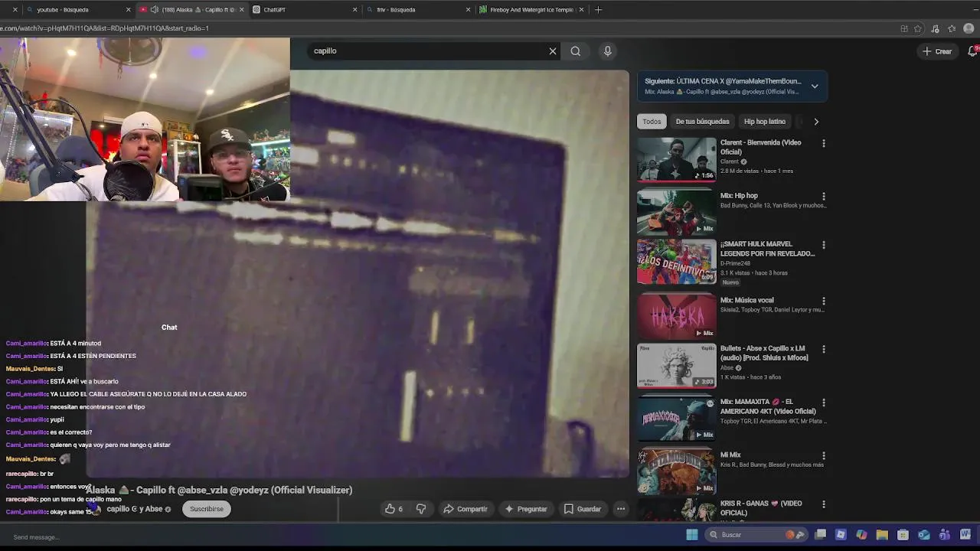Open options menu for Mix: Música vocal
The height and width of the screenshot is (551, 980).
click(x=824, y=301)
